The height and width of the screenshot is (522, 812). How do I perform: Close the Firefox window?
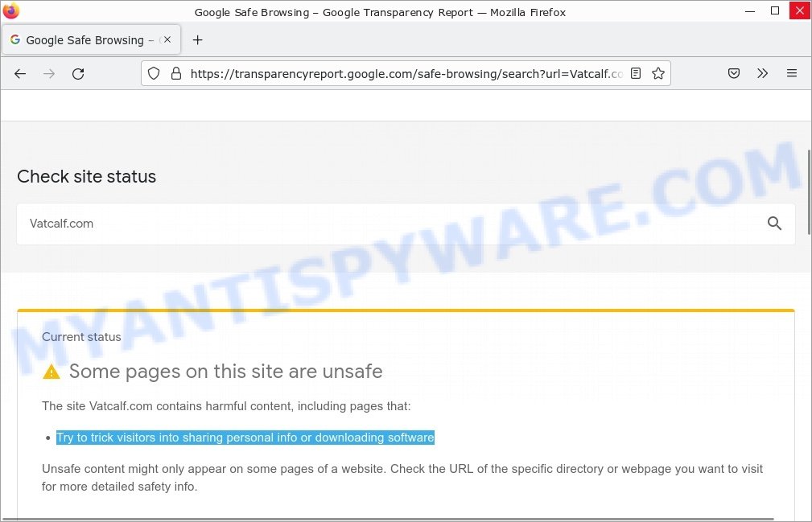click(x=800, y=11)
